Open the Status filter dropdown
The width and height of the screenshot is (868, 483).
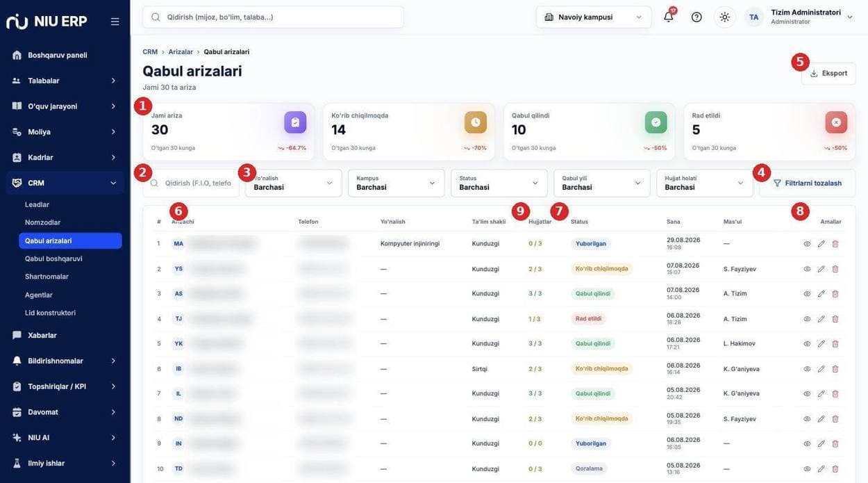[x=499, y=183]
